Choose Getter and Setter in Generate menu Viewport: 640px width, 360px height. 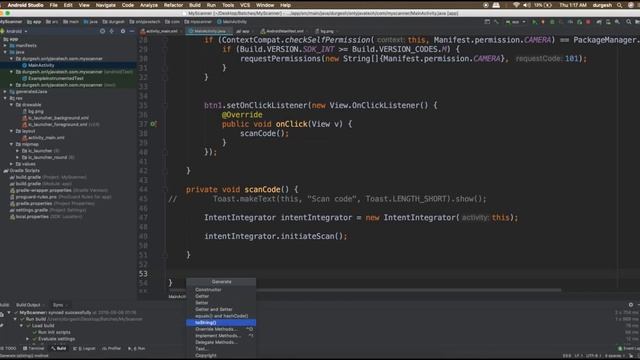[221, 309]
